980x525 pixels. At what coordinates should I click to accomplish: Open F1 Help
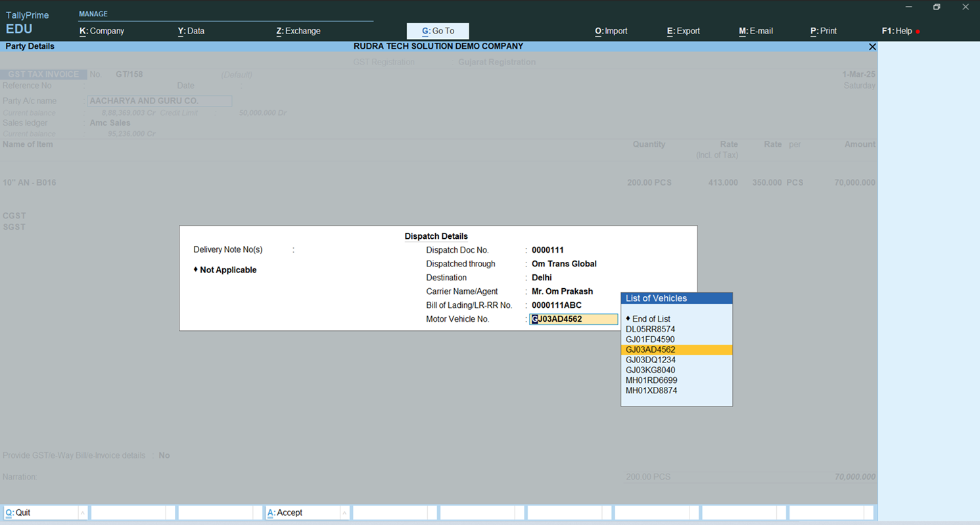pyautogui.click(x=897, y=31)
